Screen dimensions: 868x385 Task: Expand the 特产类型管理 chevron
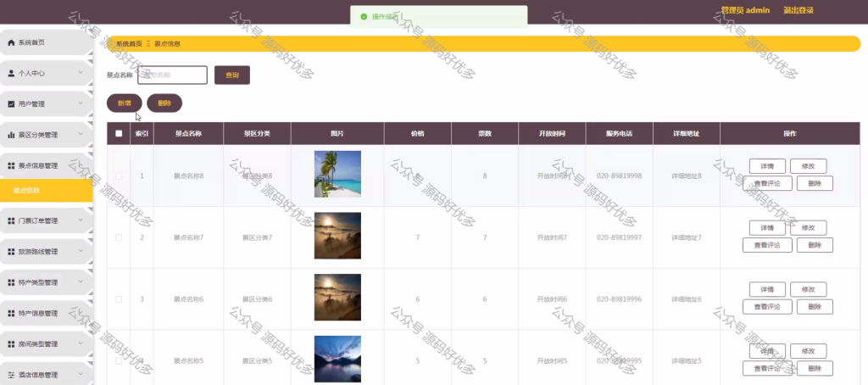tap(81, 282)
